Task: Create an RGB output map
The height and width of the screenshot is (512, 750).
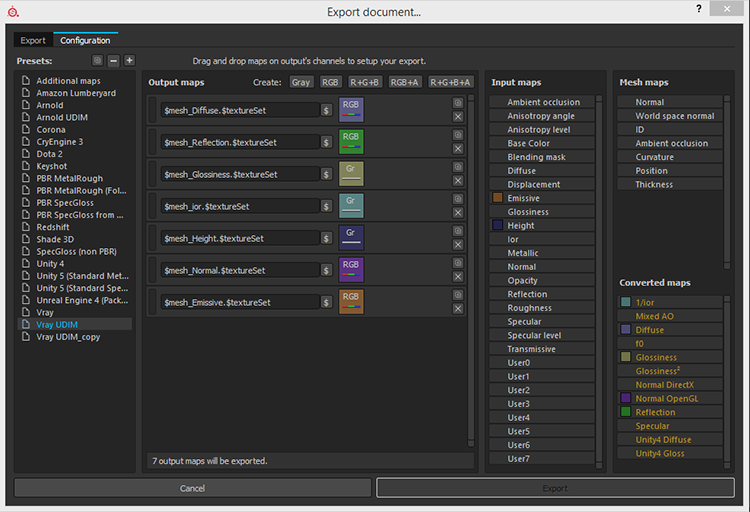Action: tap(330, 82)
